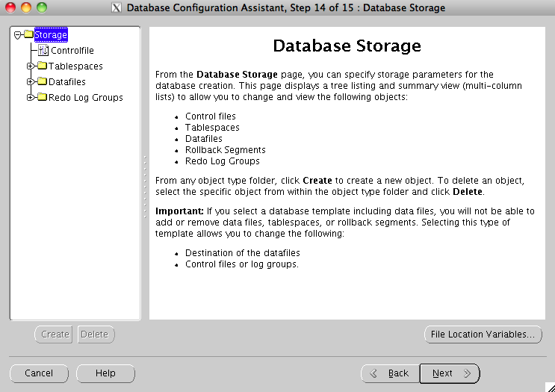The width and height of the screenshot is (555, 392).
Task: Click the Storage root folder icon
Action: point(28,35)
